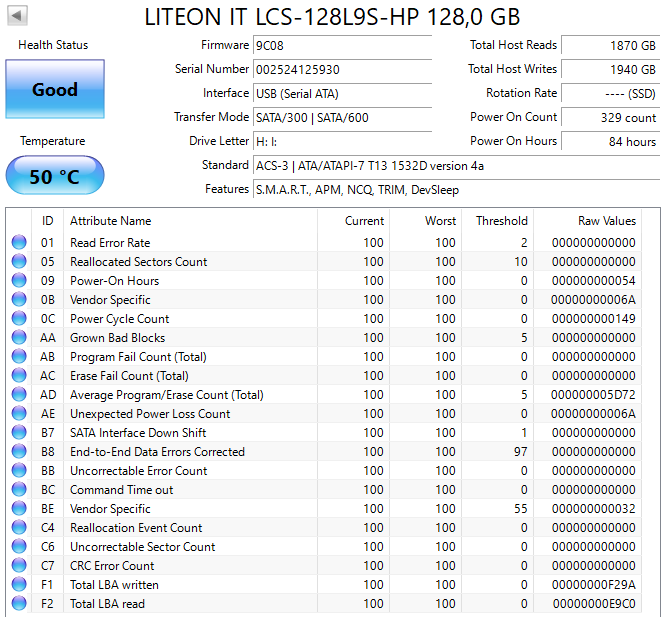Click status orb for SATA Interface Down Shift
665x617 pixels.
point(19,433)
